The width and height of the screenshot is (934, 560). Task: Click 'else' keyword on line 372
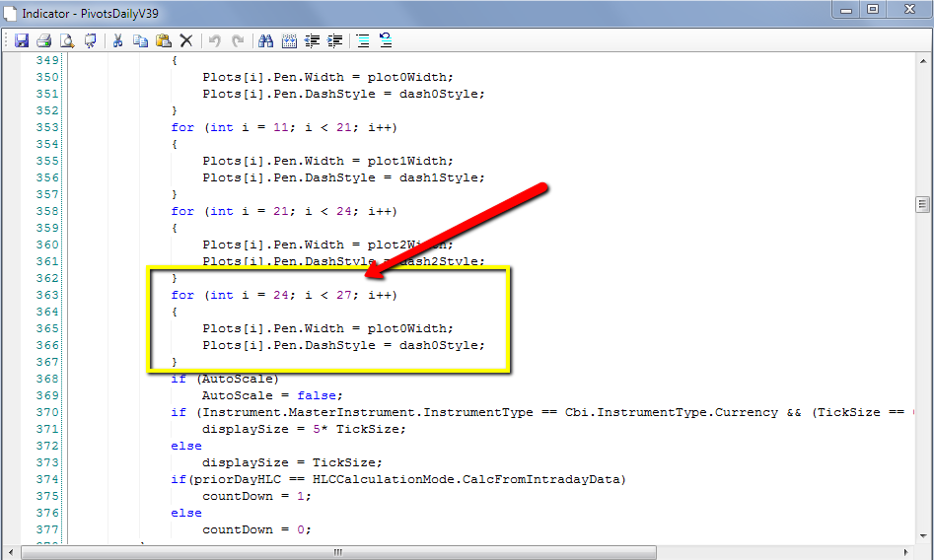tap(186, 446)
